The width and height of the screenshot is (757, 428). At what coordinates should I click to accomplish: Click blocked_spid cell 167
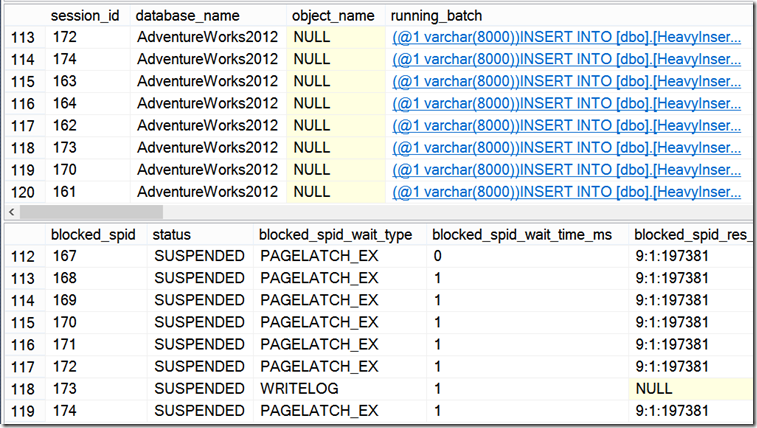point(96,256)
